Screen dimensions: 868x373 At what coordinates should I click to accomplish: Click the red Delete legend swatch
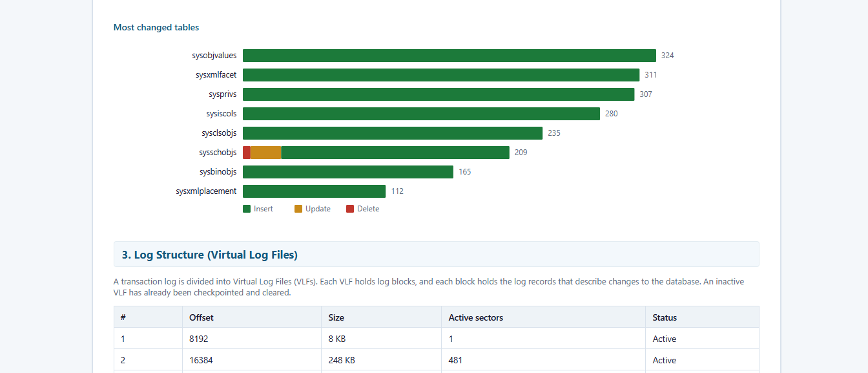(x=350, y=209)
